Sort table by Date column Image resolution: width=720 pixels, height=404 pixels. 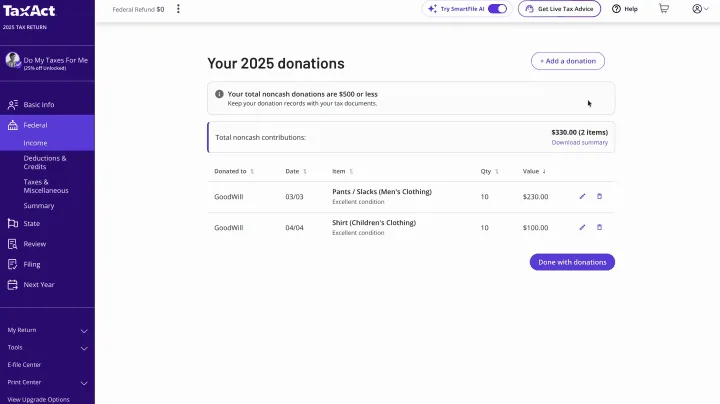pyautogui.click(x=296, y=171)
